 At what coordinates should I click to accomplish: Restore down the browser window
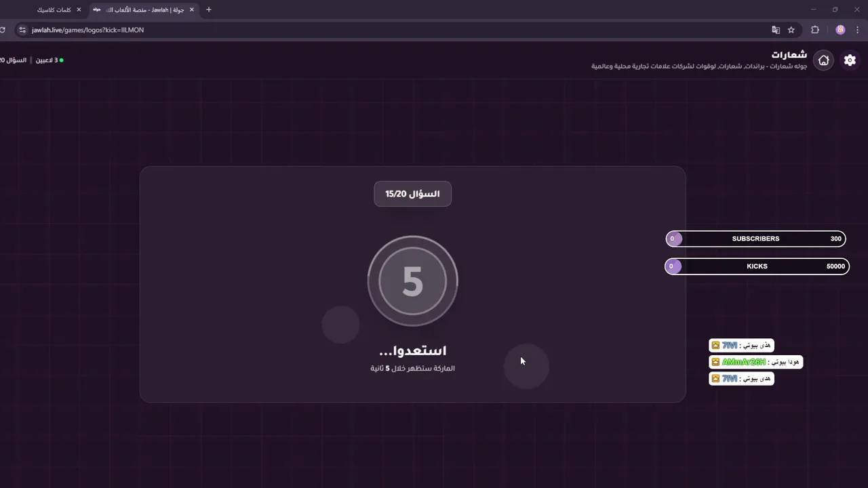pos(835,9)
